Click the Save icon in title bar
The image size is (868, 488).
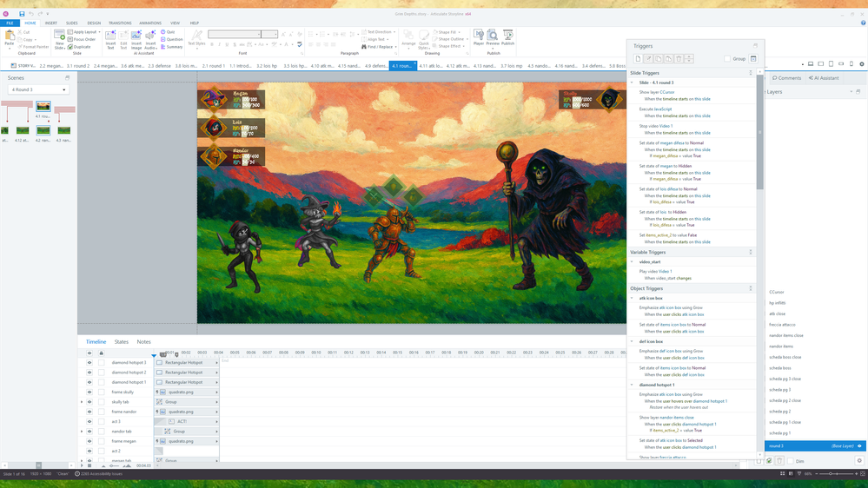[x=22, y=14]
